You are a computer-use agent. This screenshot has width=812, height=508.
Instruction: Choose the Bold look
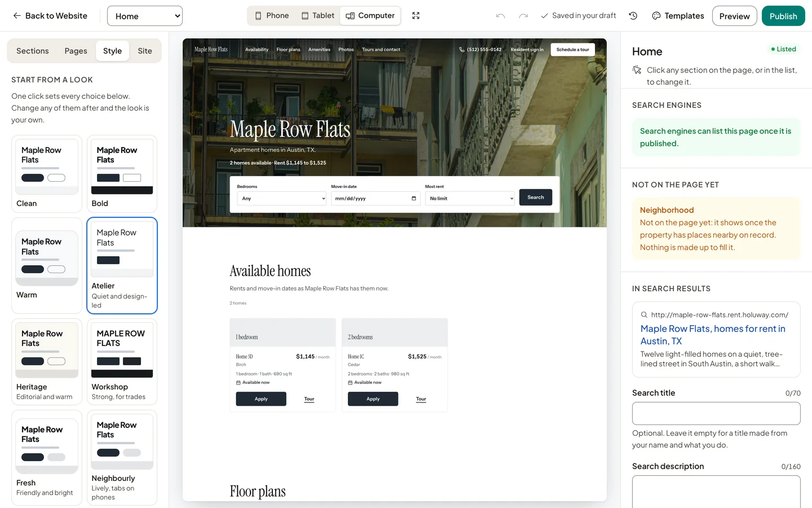point(122,174)
